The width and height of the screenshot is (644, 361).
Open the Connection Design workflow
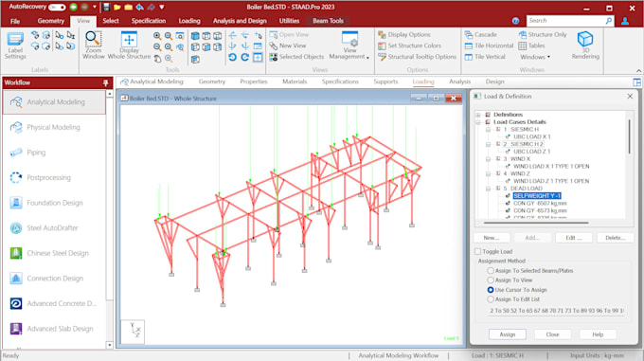pyautogui.click(x=54, y=278)
